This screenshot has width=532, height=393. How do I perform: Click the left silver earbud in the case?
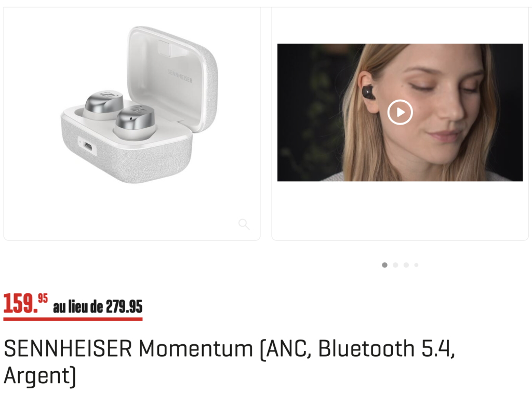(103, 104)
